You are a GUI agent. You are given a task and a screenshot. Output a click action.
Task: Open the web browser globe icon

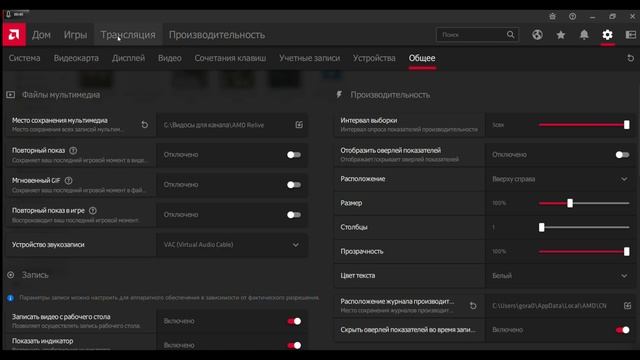pyautogui.click(x=537, y=35)
